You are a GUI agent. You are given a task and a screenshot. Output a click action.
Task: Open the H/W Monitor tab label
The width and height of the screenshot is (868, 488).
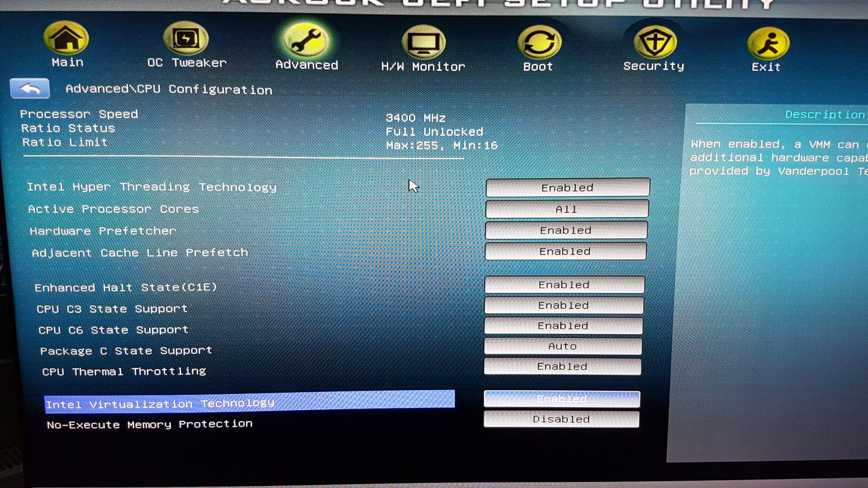[423, 67]
